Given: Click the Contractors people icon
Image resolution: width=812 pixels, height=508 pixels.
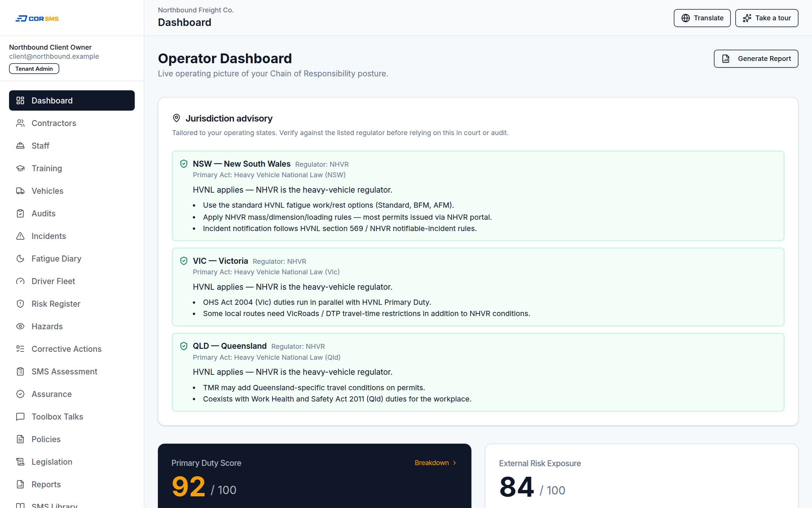Looking at the screenshot, I should click(x=20, y=123).
